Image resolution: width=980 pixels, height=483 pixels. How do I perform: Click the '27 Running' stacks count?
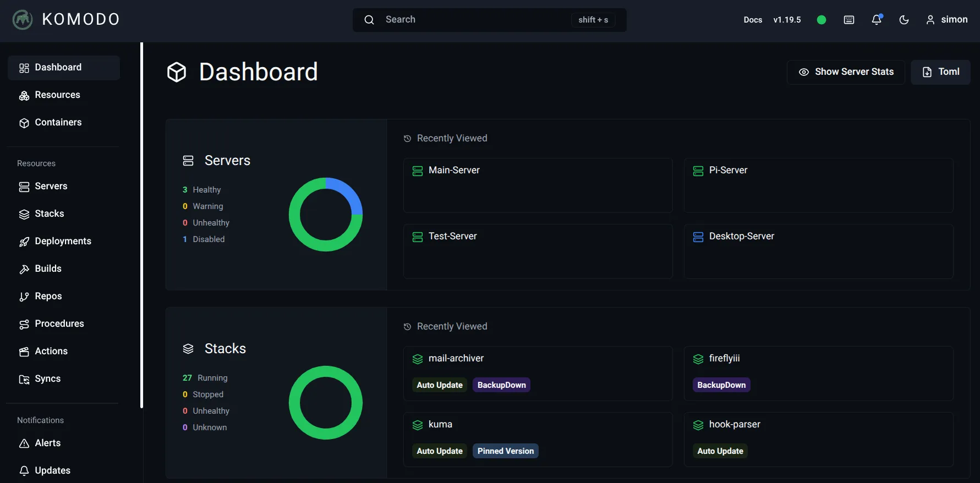coord(205,378)
